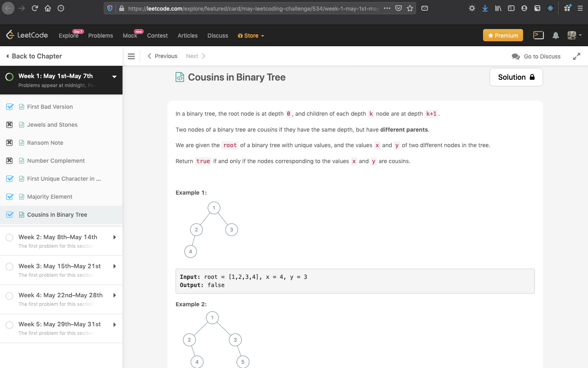Open the LeetCode playground terminal icon

(538, 36)
